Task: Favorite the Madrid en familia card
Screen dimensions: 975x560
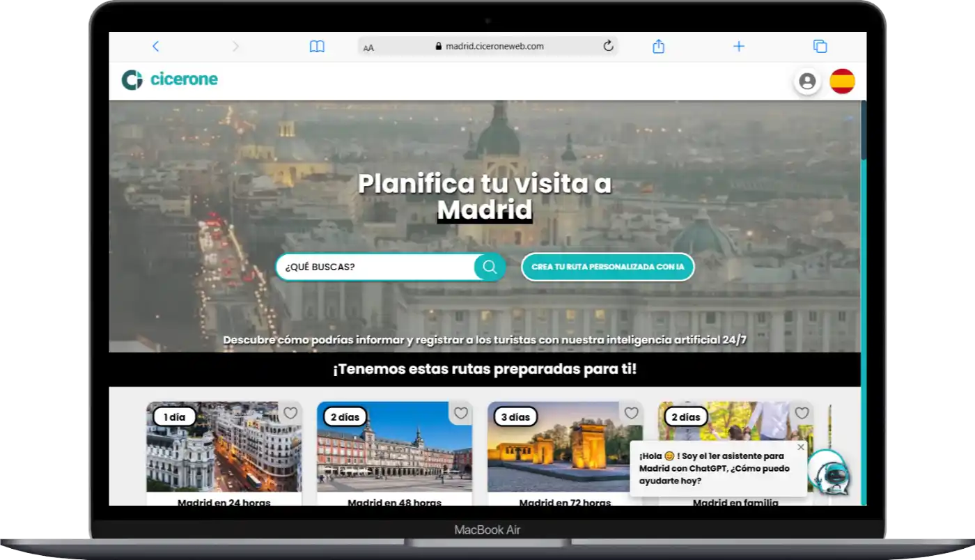Action: pos(802,412)
